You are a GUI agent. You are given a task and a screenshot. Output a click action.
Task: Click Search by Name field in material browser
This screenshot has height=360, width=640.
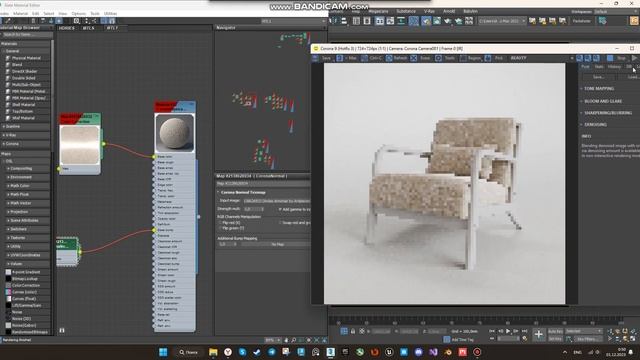point(27,35)
